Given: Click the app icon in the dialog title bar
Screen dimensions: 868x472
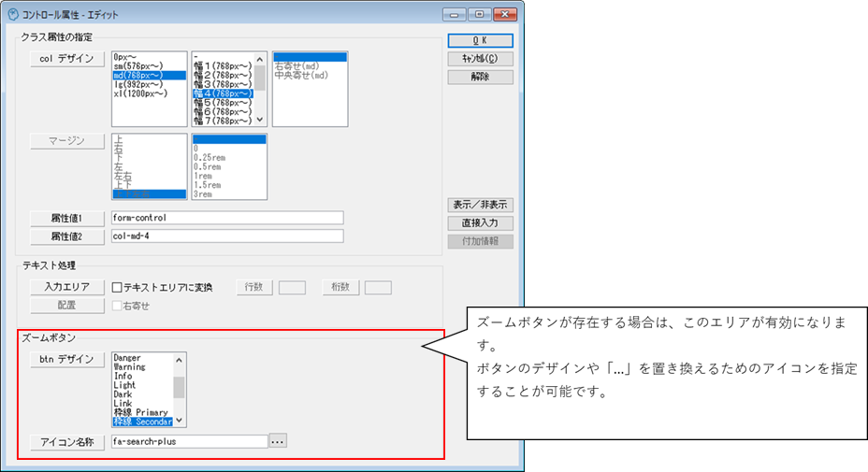Looking at the screenshot, I should click(13, 15).
